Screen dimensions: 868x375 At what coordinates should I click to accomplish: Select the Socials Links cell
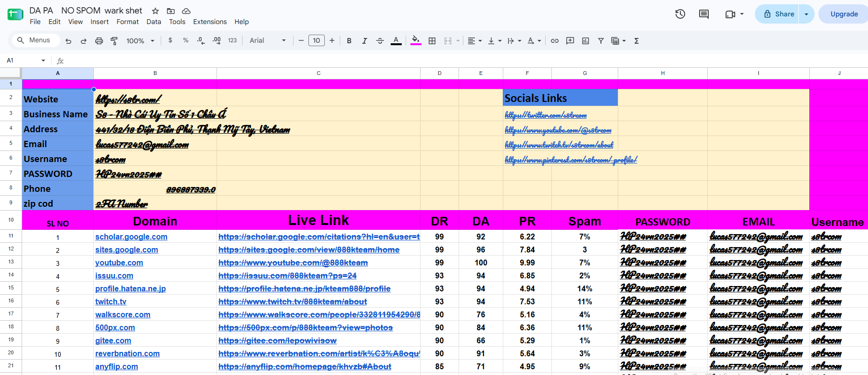(561, 98)
